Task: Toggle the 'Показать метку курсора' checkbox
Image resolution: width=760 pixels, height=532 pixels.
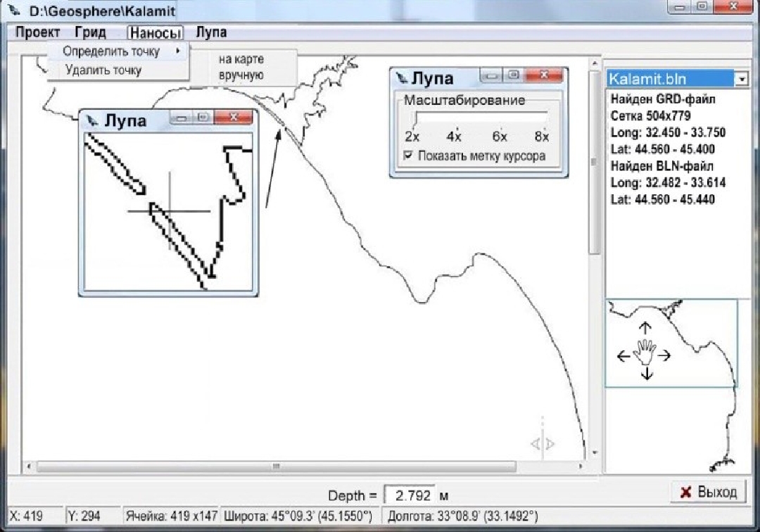Action: [x=407, y=156]
